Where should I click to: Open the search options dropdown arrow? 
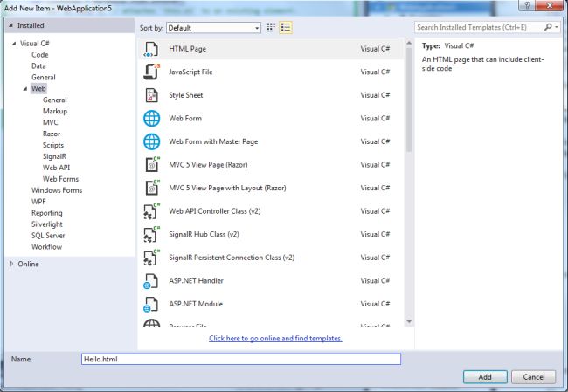pyautogui.click(x=557, y=27)
